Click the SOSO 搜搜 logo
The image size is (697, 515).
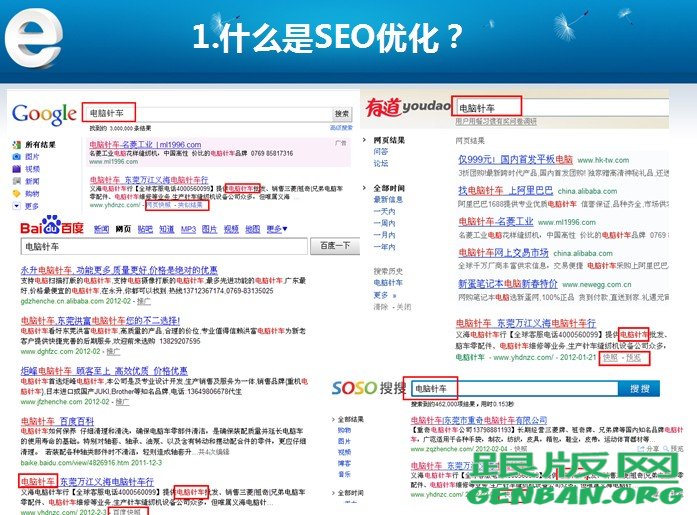point(369,388)
